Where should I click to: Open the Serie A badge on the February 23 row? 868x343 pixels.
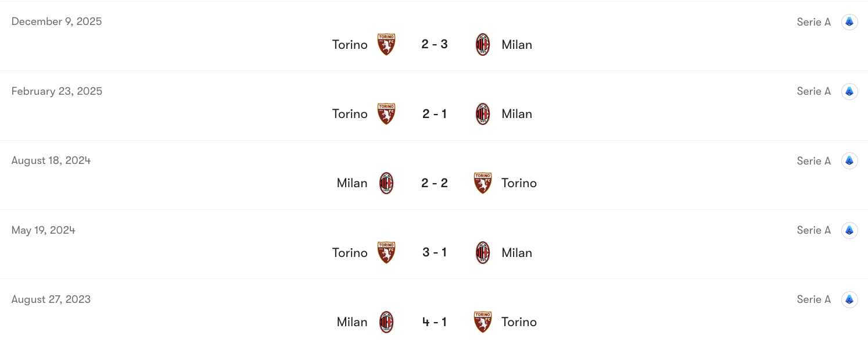pos(849,91)
